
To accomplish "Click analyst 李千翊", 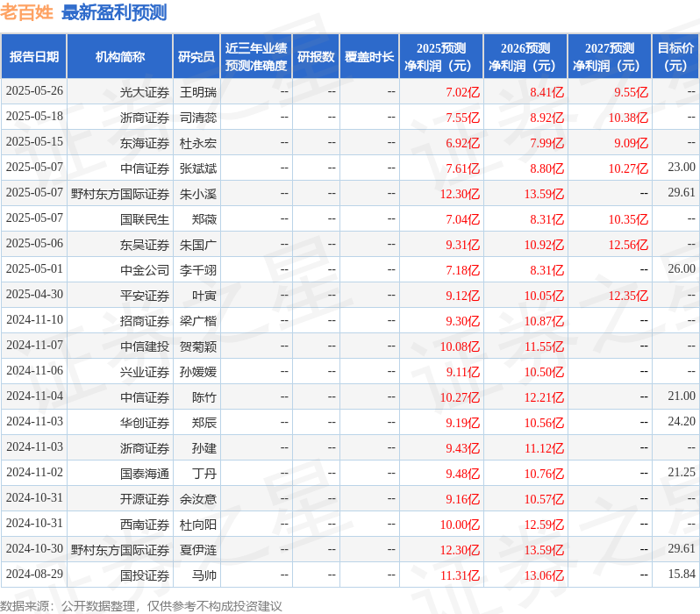I will tap(198, 271).
